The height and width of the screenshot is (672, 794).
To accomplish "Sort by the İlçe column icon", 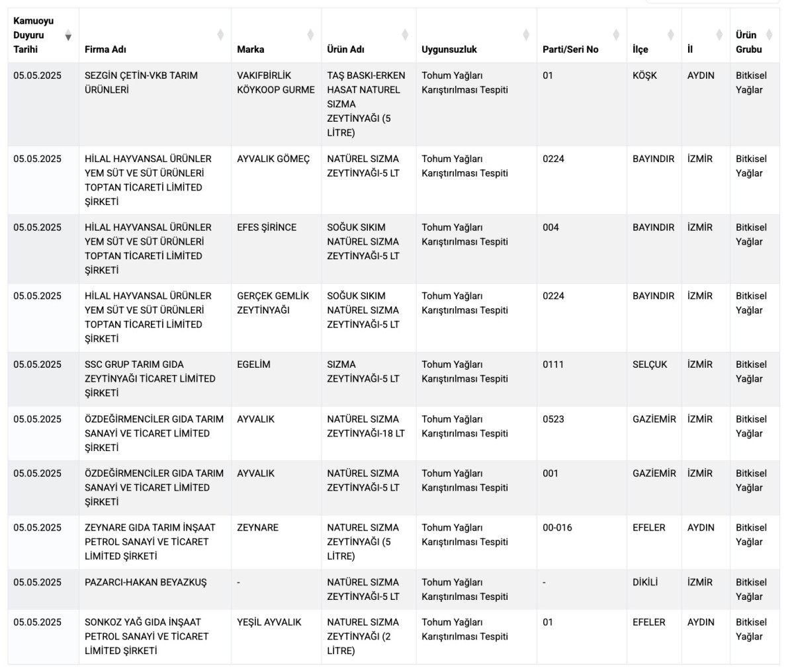I will [x=670, y=35].
